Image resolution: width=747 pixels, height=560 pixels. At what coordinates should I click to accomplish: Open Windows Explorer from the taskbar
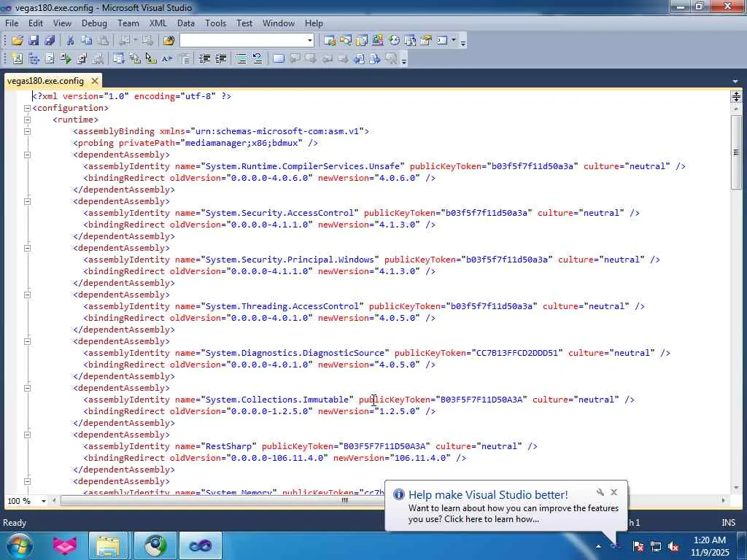click(x=108, y=545)
